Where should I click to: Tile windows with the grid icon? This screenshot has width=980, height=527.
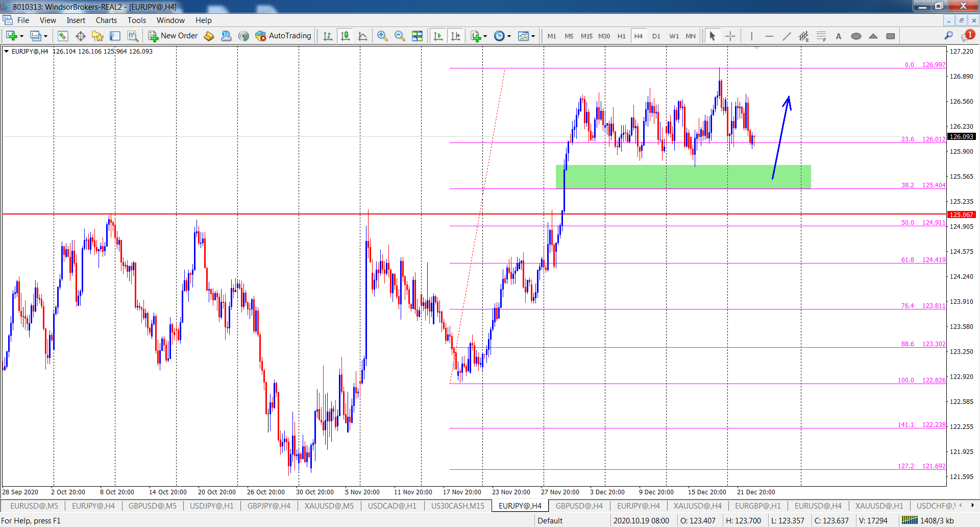click(417, 36)
